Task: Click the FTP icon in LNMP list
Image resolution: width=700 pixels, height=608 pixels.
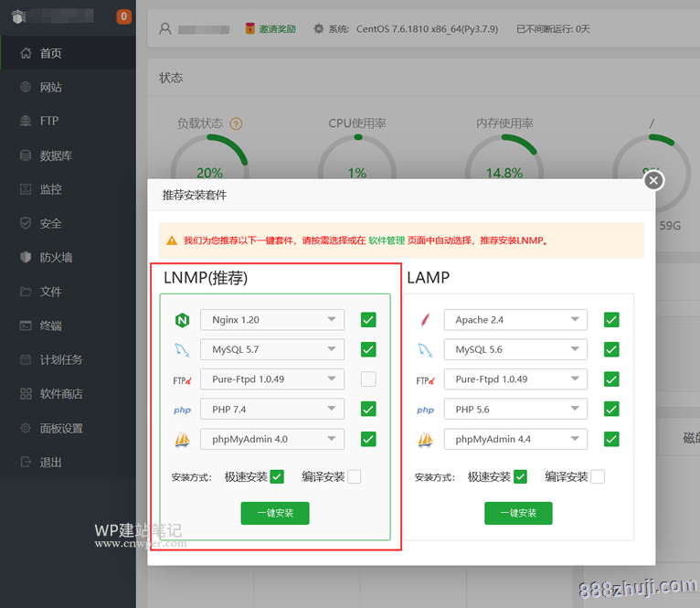Action: tap(182, 380)
